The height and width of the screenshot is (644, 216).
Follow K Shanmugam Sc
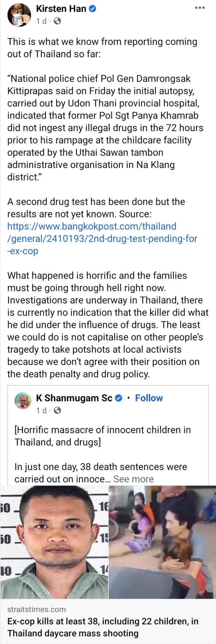point(149,398)
